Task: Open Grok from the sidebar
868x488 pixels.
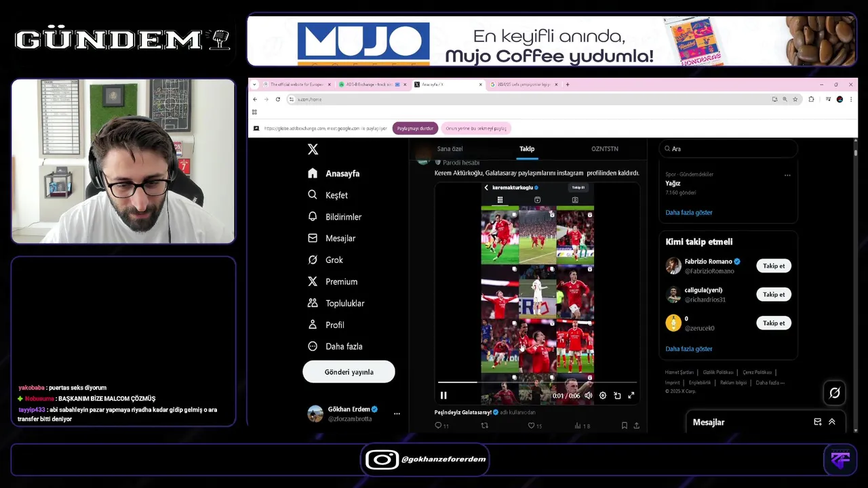Action: click(x=325, y=260)
